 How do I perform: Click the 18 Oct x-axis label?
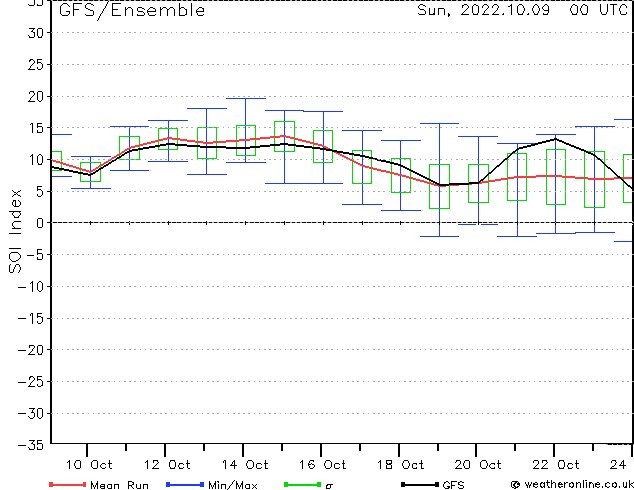pyautogui.click(x=401, y=465)
